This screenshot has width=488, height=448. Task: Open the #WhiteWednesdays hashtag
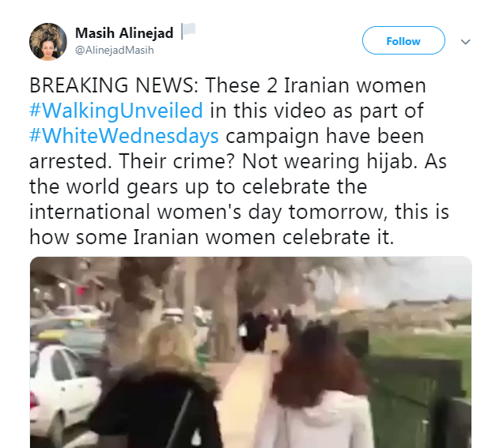pyautogui.click(x=124, y=136)
